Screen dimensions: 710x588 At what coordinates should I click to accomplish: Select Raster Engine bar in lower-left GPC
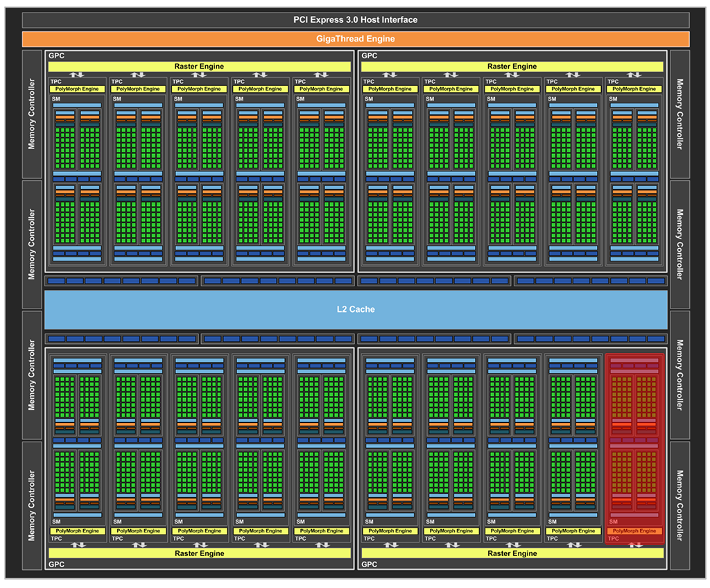(x=199, y=553)
